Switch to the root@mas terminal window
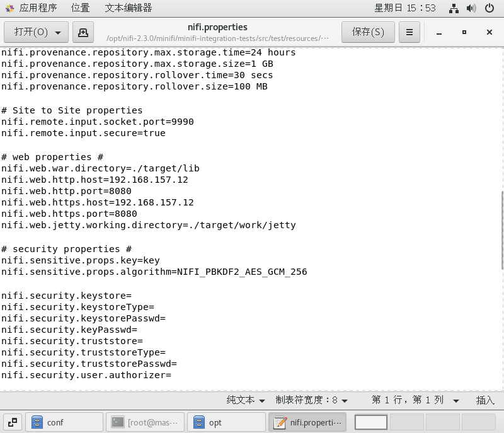Viewport: 504px width, 433px height. tap(146, 422)
